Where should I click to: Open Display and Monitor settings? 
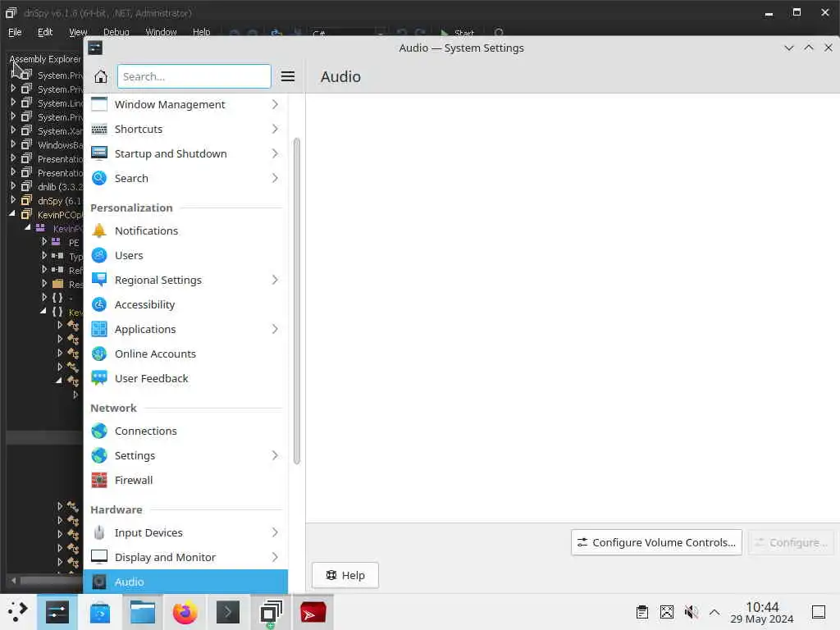coord(185,558)
